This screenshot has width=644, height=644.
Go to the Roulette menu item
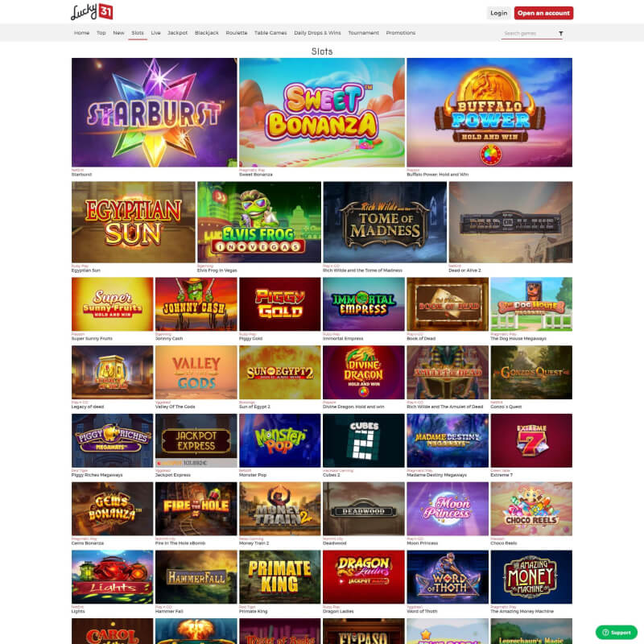(x=237, y=33)
